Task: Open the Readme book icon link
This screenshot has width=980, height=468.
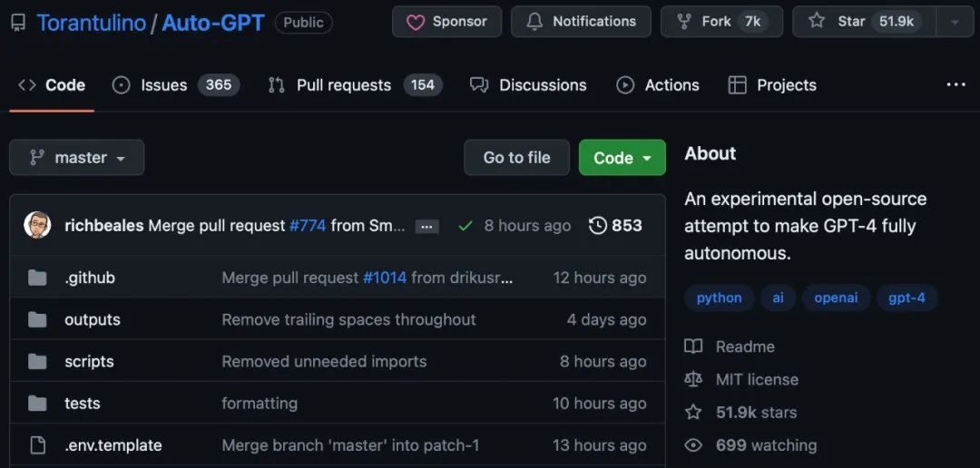Action: [693, 346]
